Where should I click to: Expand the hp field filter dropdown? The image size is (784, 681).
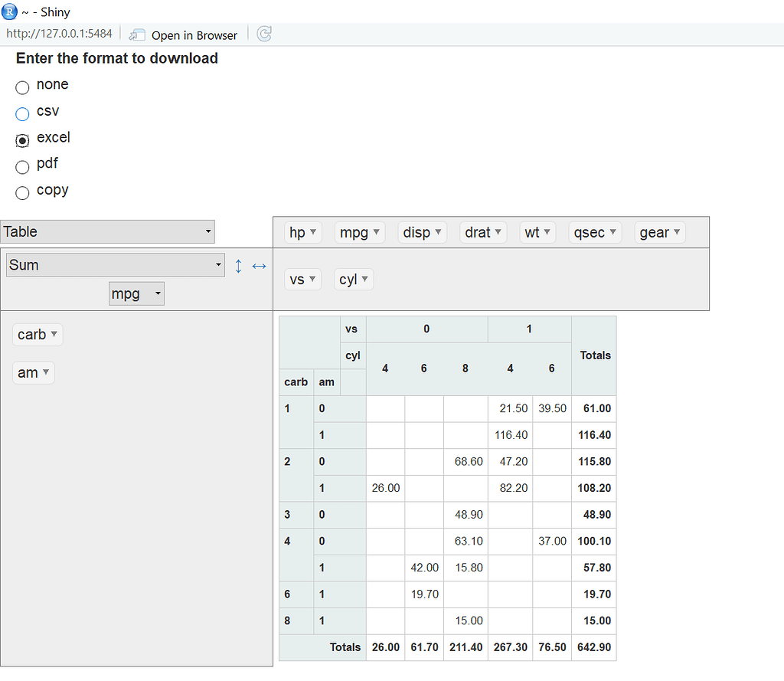[x=303, y=232]
